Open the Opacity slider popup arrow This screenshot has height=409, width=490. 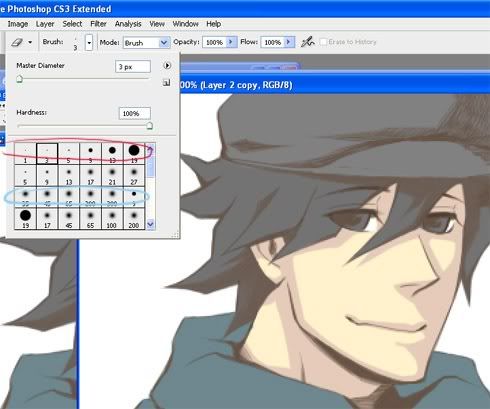pyautogui.click(x=231, y=42)
